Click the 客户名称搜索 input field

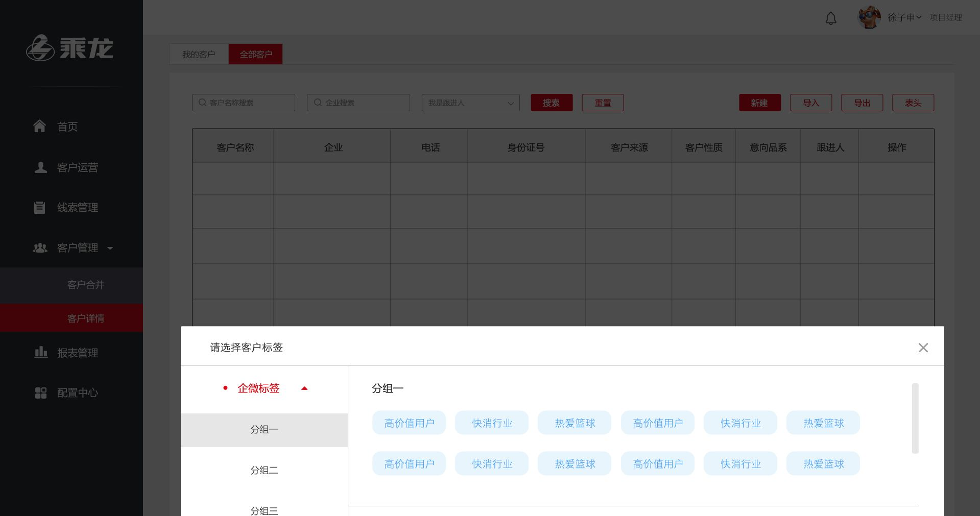tap(244, 103)
